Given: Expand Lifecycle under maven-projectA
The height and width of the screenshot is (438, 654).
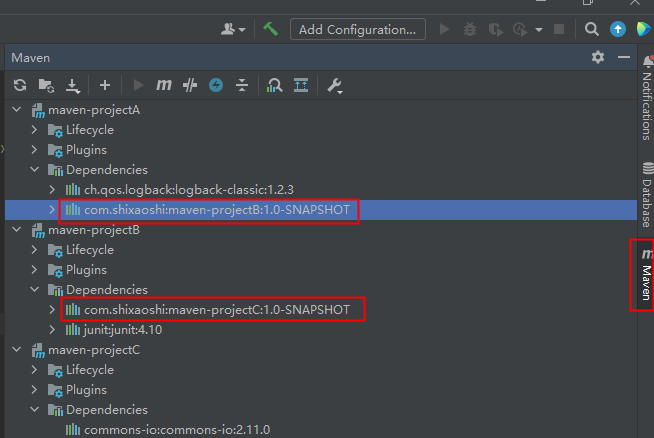Looking at the screenshot, I should 34,130.
